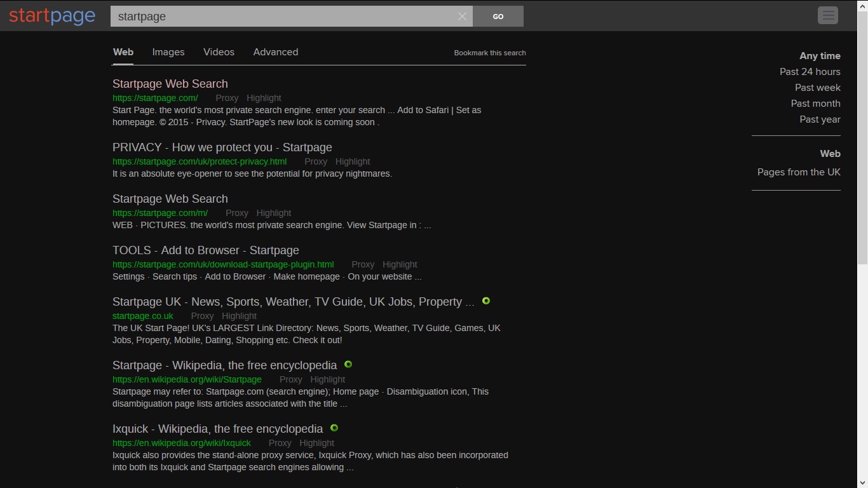
Task: Open Proxy for startpage.co.uk result
Action: coord(202,316)
